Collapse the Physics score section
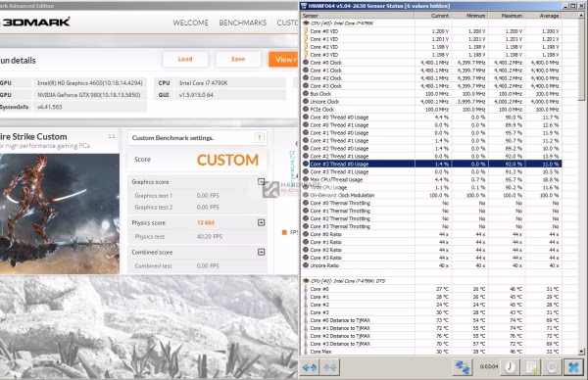 click(261, 222)
